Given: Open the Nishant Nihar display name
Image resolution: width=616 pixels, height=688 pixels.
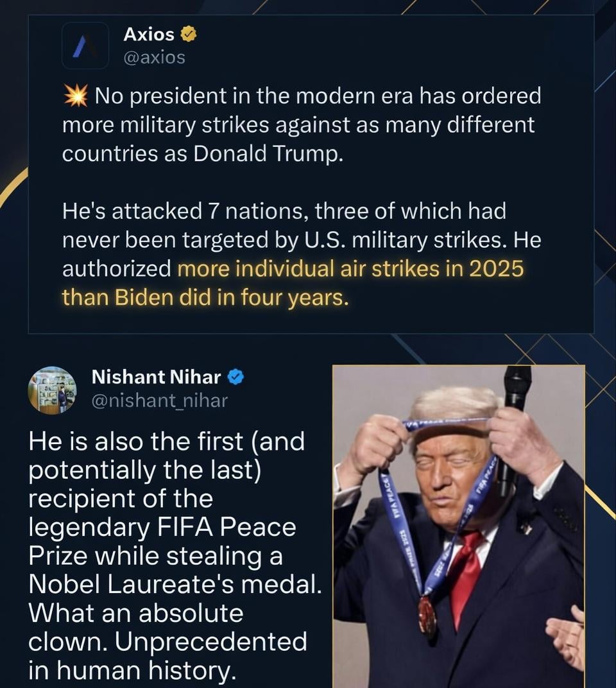Looking at the screenshot, I should pos(157,377).
